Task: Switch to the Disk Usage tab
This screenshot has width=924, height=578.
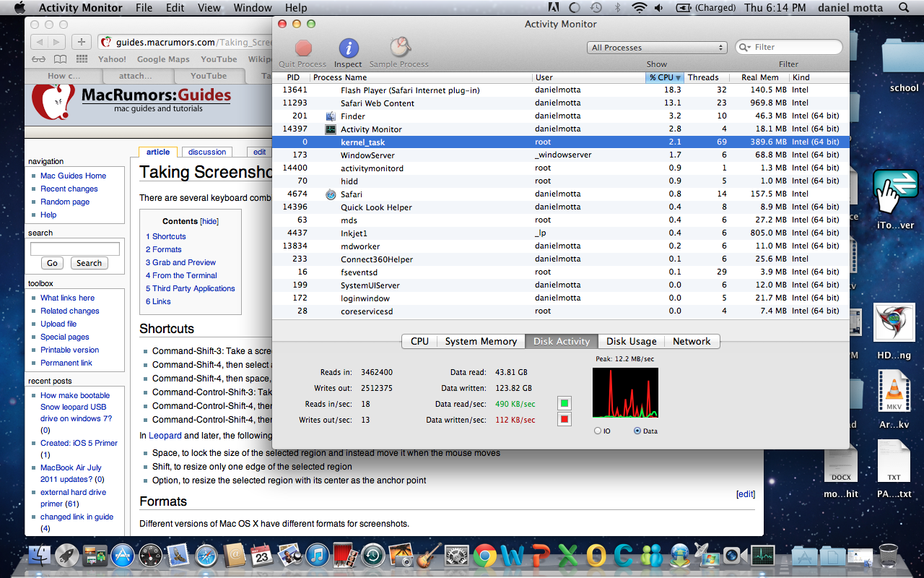Action: tap(632, 341)
